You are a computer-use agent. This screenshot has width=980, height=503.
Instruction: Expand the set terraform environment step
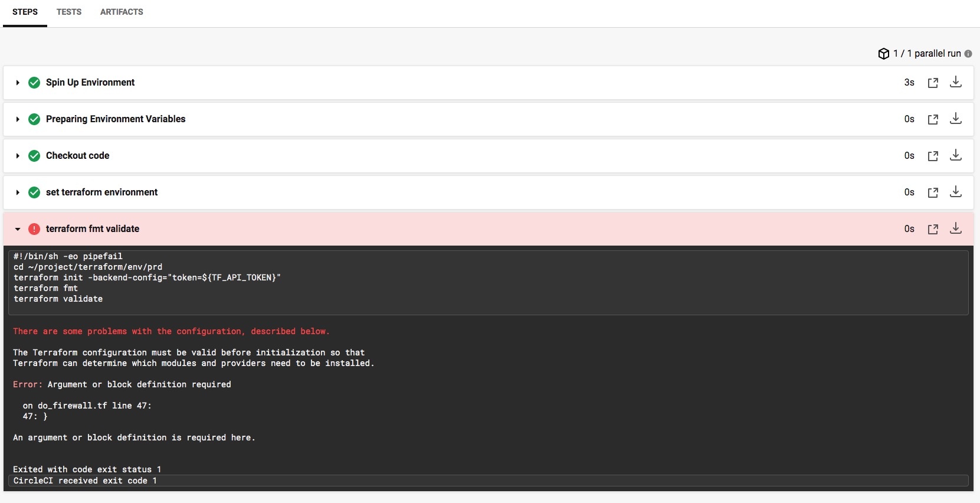point(18,192)
